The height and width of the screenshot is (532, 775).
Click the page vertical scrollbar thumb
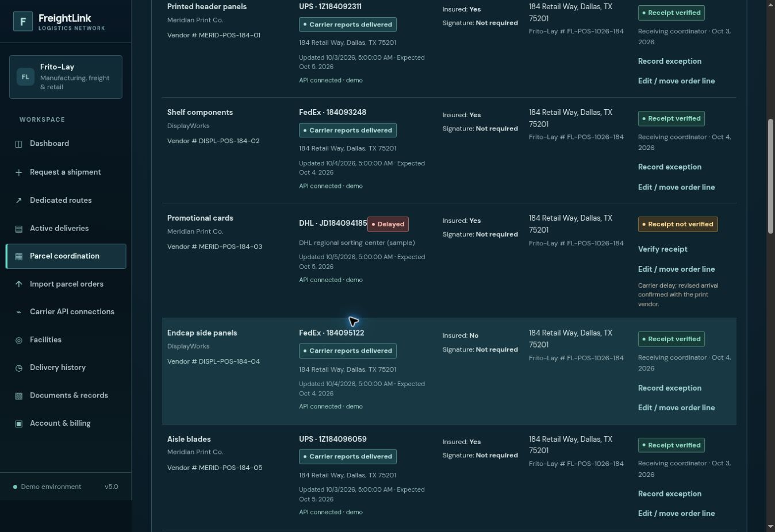[770, 176]
